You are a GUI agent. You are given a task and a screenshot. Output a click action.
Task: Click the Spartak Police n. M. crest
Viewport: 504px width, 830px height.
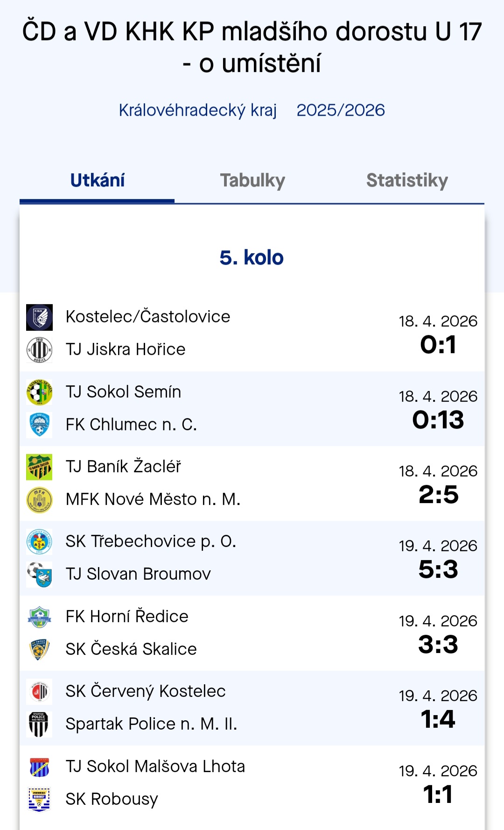[x=39, y=724]
